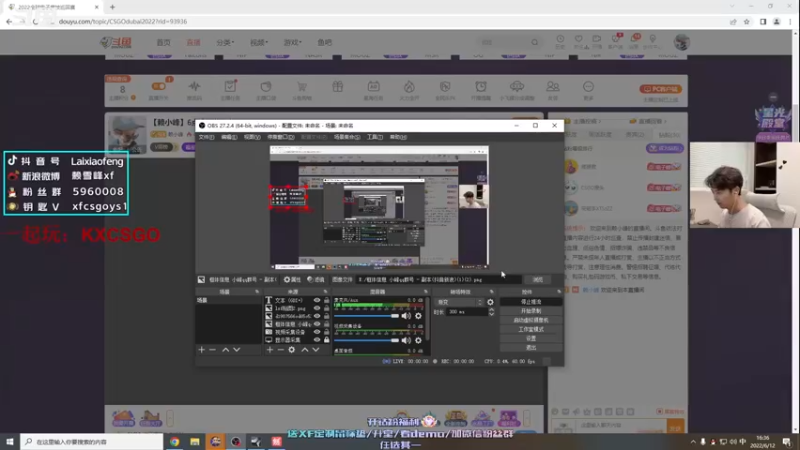Click 工作室模式 studio mode button

pos(531,330)
